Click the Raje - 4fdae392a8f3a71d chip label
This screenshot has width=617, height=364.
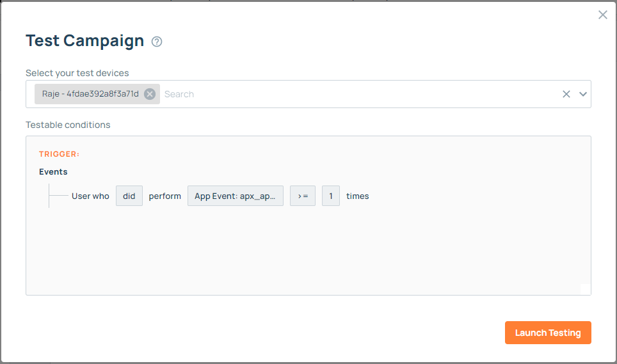point(90,94)
